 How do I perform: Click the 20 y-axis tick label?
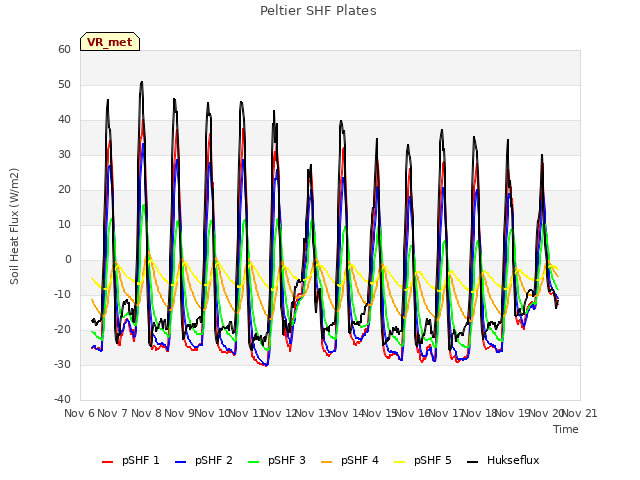64,189
